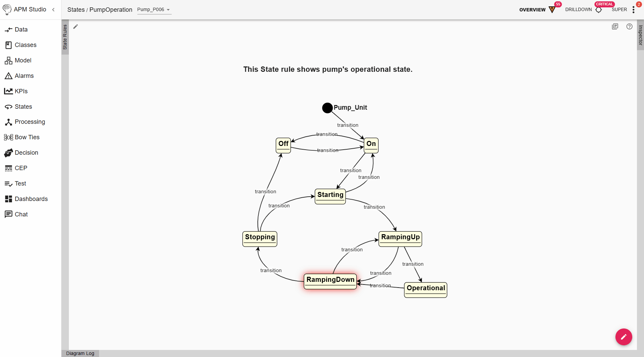644x357 pixels.
Task: Select transition label from Starting to RampingUp
Action: point(374,207)
